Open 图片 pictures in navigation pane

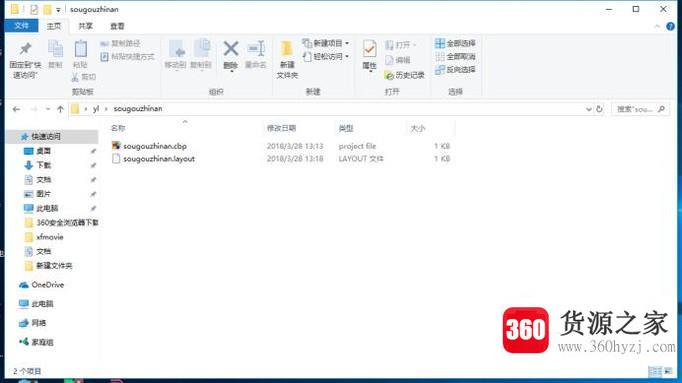pos(43,194)
